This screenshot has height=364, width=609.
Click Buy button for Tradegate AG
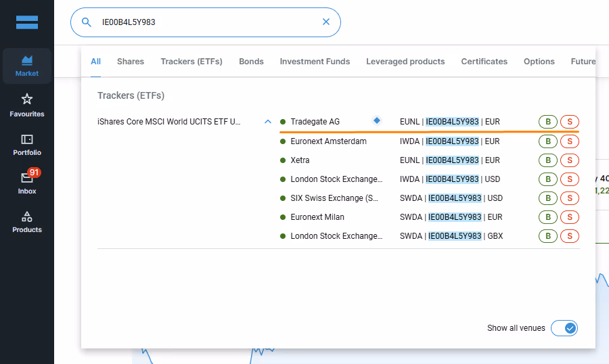[548, 122]
